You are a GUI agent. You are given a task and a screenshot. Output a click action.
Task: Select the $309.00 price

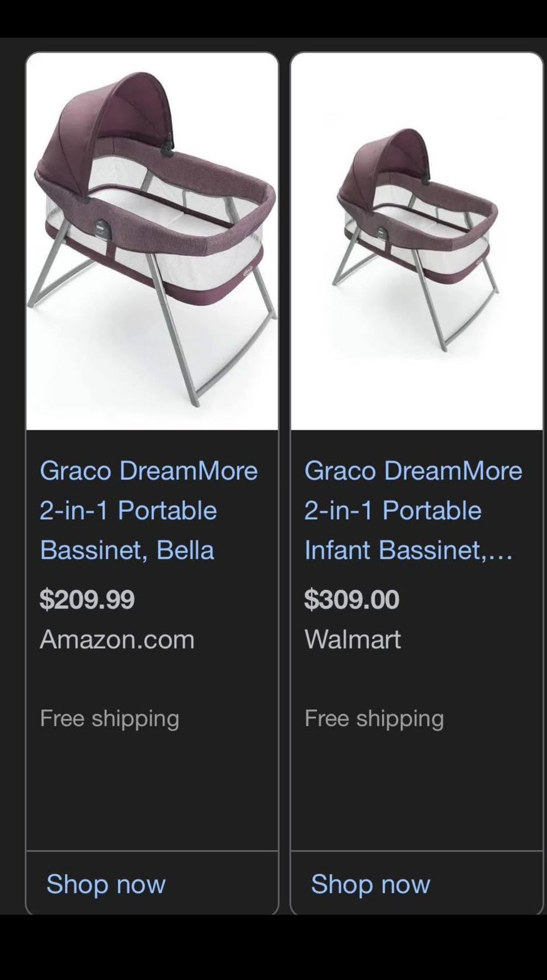352,599
